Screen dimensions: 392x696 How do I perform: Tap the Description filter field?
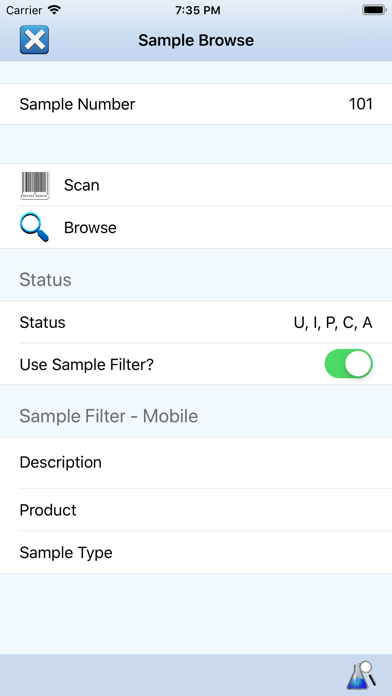(196, 463)
